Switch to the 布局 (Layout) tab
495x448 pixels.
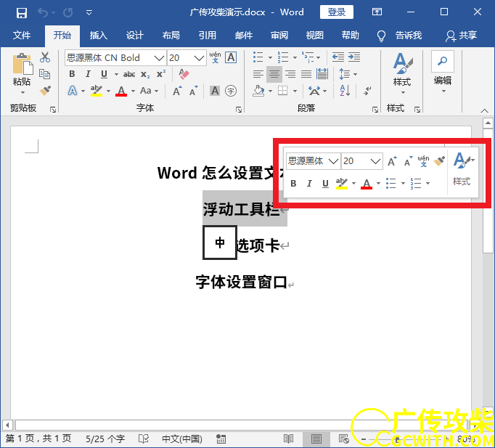[171, 36]
